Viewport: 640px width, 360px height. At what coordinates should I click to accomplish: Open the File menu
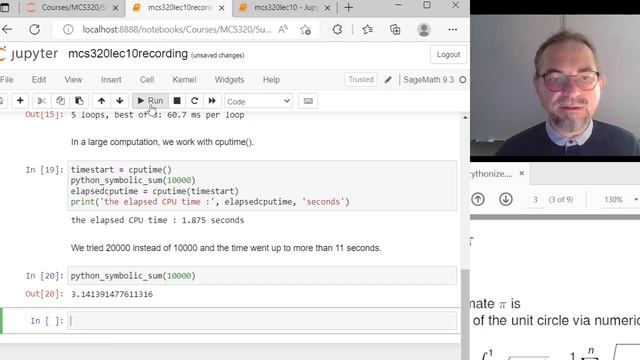(x=7, y=80)
